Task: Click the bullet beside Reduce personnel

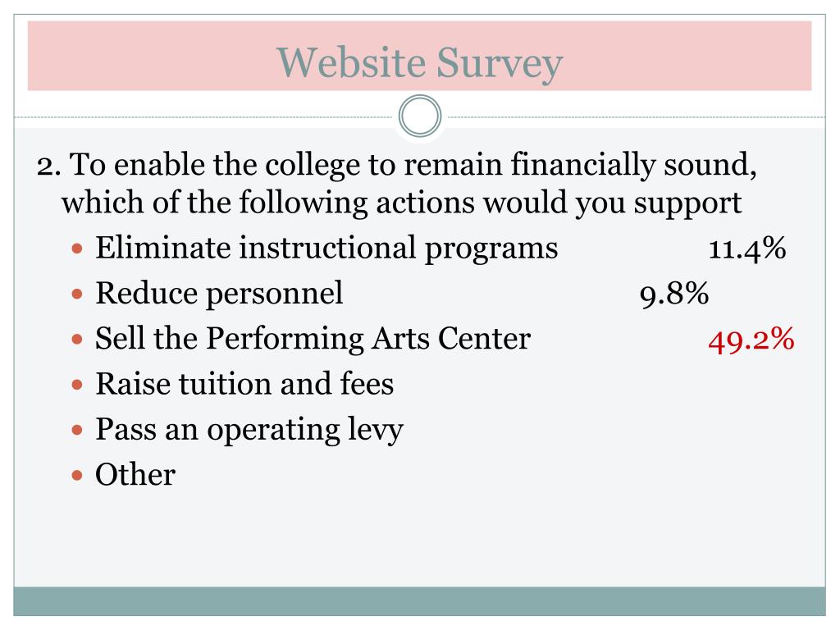Action: pos(77,294)
